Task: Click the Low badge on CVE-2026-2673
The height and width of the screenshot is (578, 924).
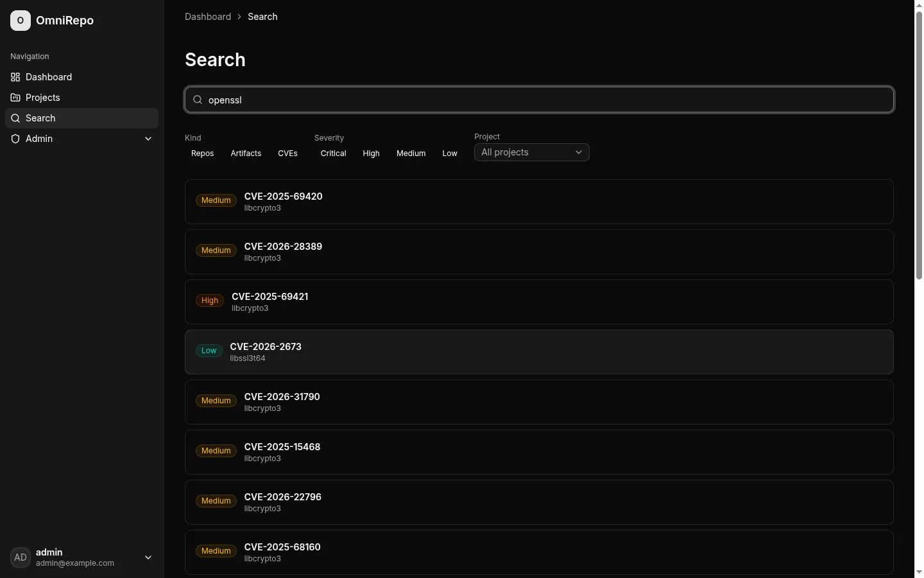Action: tap(209, 351)
